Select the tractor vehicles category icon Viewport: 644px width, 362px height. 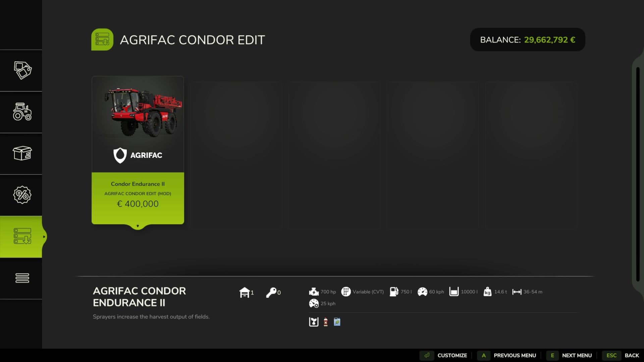point(22,112)
